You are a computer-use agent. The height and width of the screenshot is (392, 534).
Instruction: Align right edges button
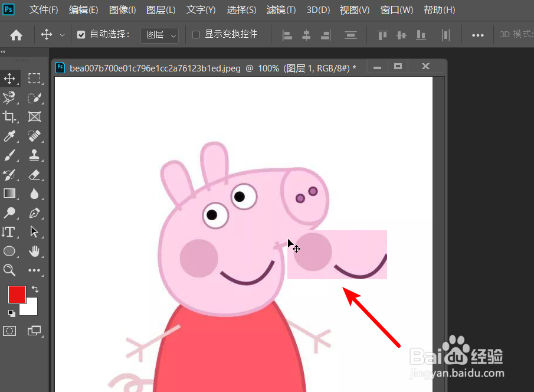(x=326, y=35)
